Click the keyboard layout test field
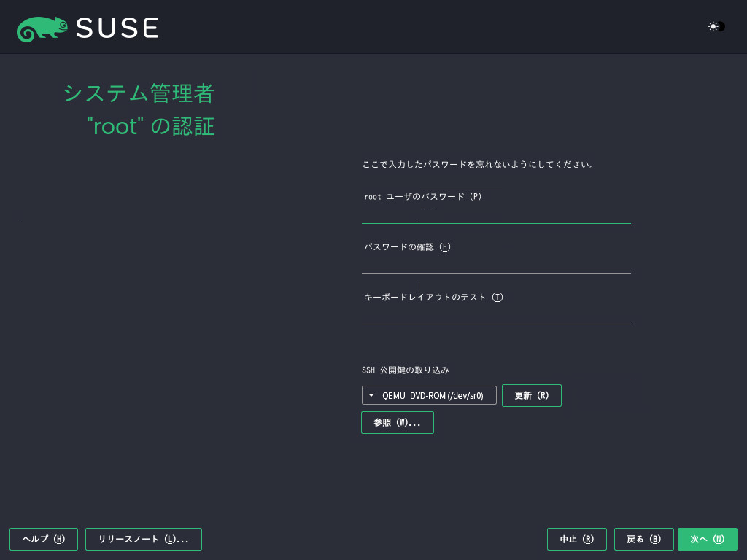The width and height of the screenshot is (747, 560). [x=496, y=314]
